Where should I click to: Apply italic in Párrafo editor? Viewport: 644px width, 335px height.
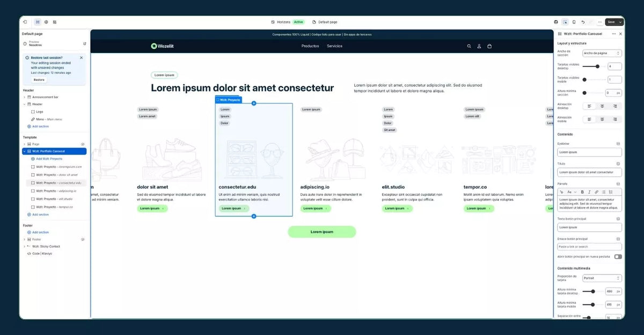(589, 192)
